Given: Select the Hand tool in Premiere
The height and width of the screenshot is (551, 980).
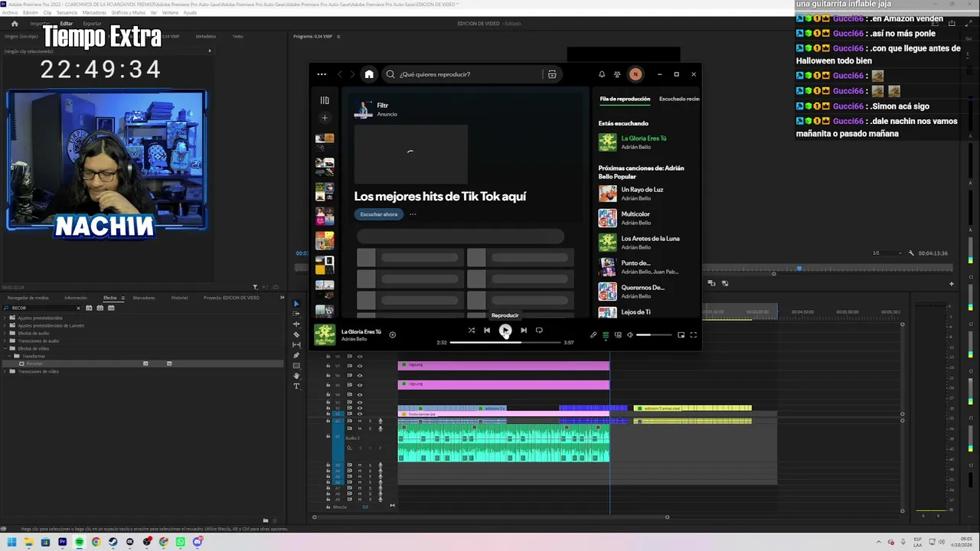Looking at the screenshot, I should [297, 376].
